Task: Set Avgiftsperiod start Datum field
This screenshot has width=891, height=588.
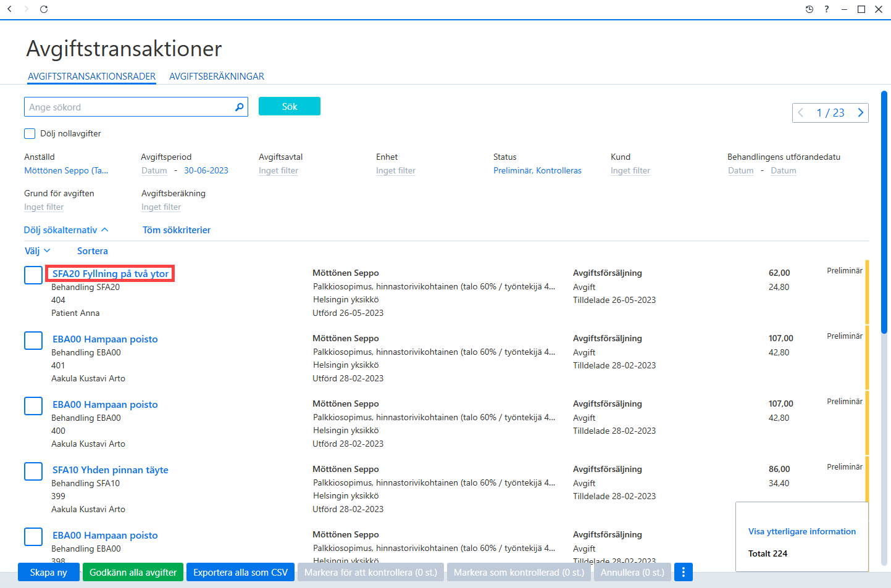Action: 154,170
